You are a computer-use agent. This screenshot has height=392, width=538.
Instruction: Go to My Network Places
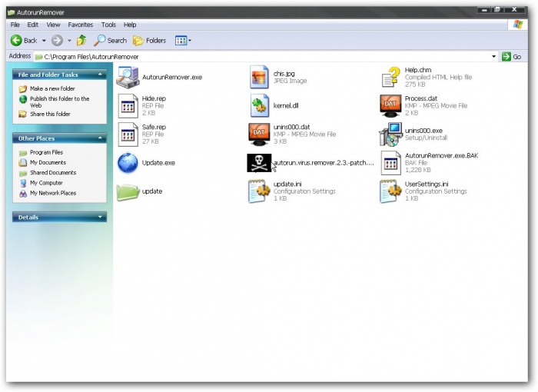(x=53, y=193)
